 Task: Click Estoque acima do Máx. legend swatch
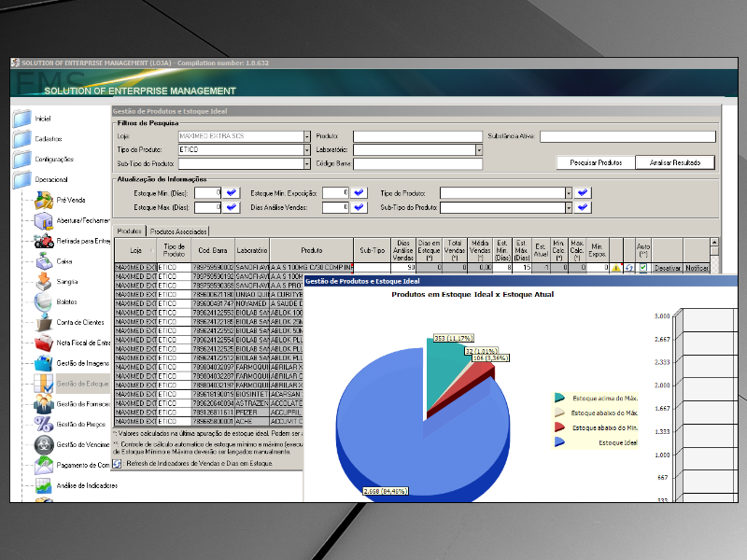pos(559,398)
